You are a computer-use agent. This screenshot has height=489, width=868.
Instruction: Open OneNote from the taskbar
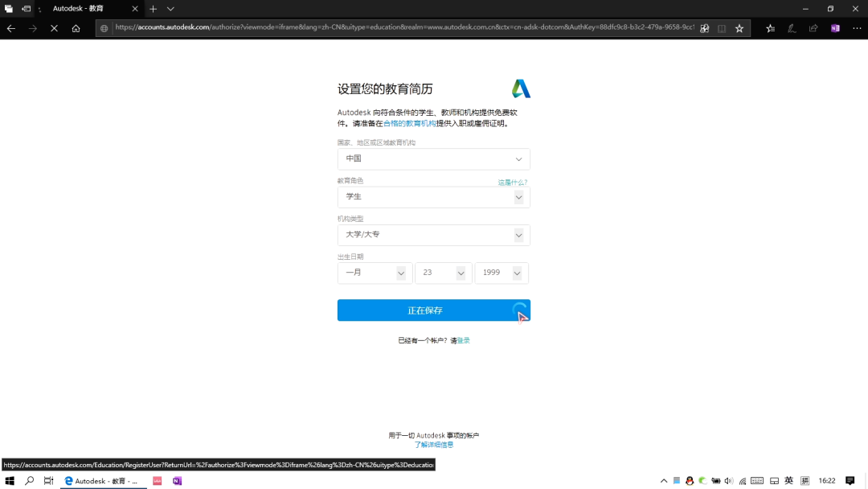coord(177,481)
